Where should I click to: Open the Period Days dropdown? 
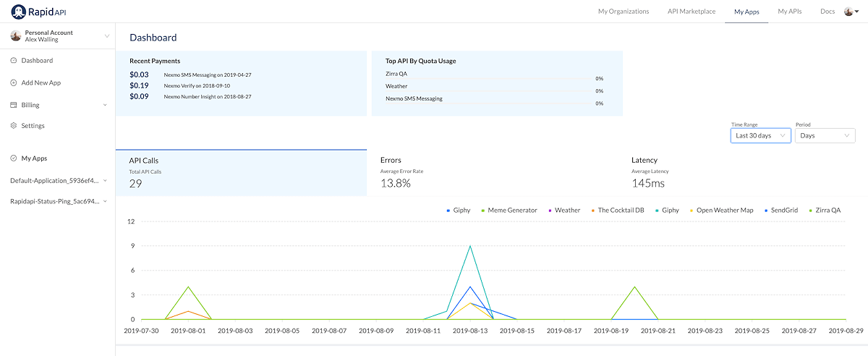click(x=825, y=135)
